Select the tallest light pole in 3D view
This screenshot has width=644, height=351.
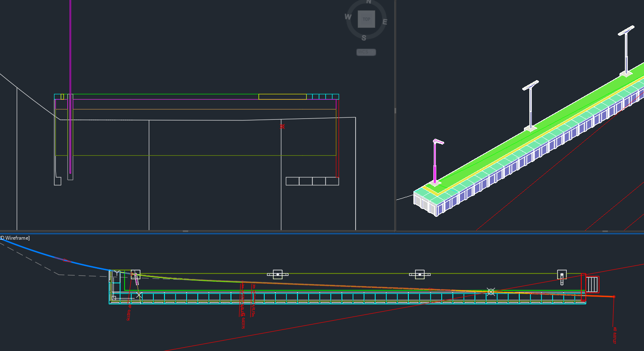pos(626,50)
